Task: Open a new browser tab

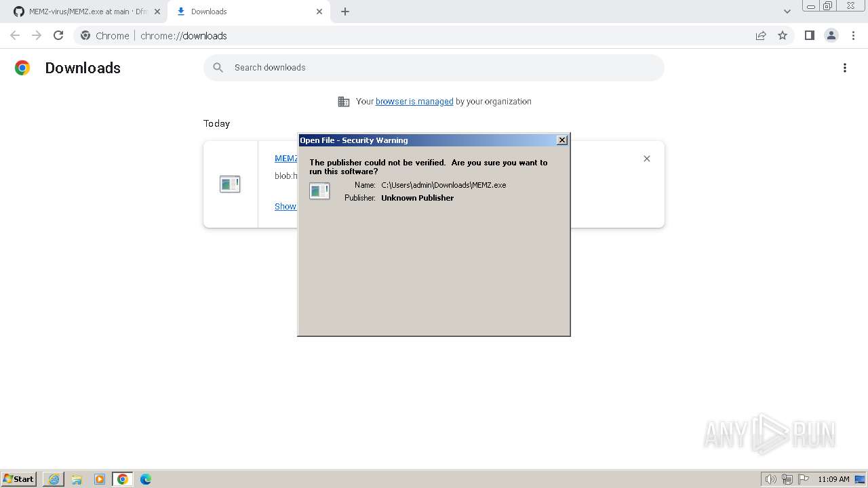Action: pyautogui.click(x=345, y=12)
